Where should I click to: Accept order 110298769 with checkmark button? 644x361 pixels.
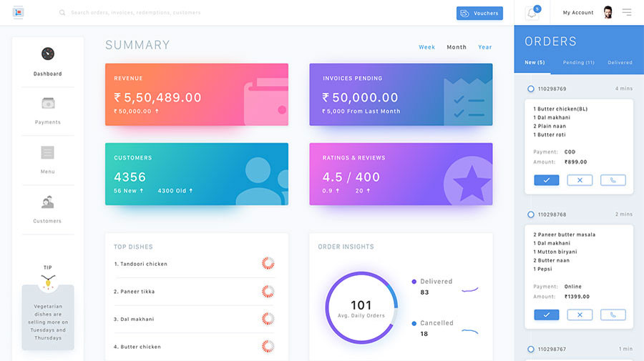[547, 180]
